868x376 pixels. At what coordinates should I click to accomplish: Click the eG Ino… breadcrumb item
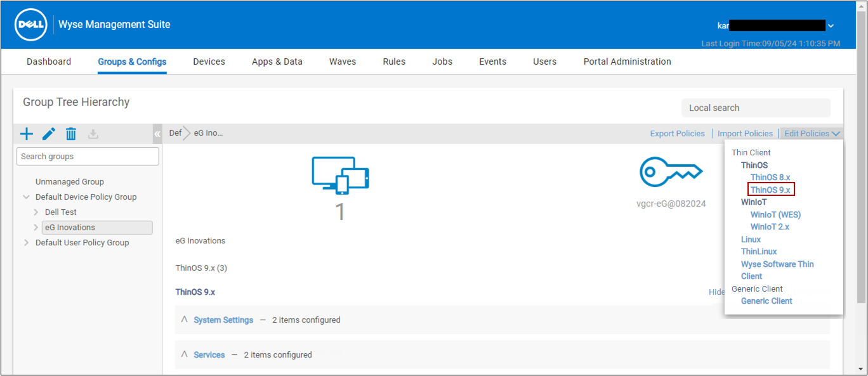[x=208, y=134]
